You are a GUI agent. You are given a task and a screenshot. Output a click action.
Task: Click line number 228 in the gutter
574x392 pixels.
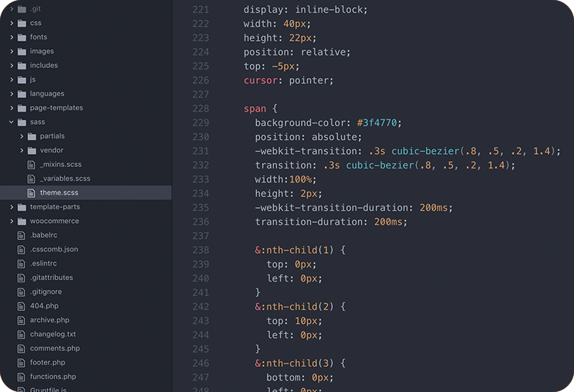[201, 109]
